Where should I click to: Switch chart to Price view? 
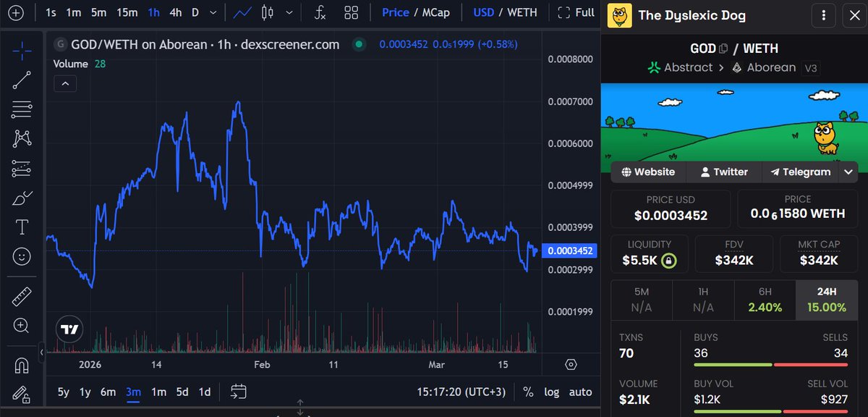click(396, 12)
